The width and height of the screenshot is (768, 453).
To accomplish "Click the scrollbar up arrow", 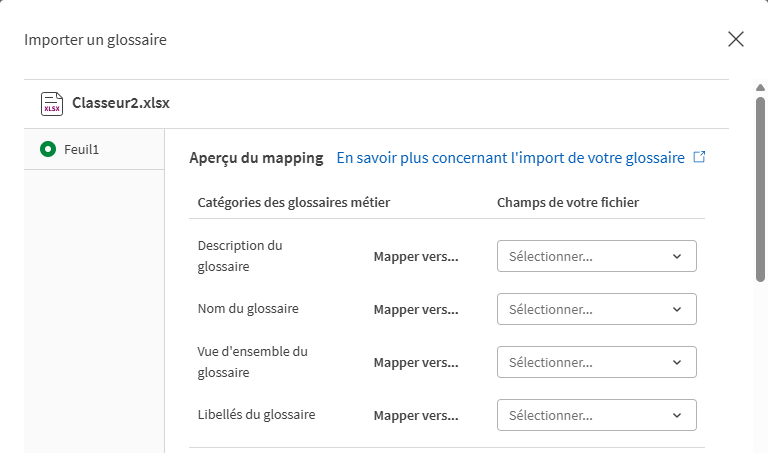I will click(760, 88).
